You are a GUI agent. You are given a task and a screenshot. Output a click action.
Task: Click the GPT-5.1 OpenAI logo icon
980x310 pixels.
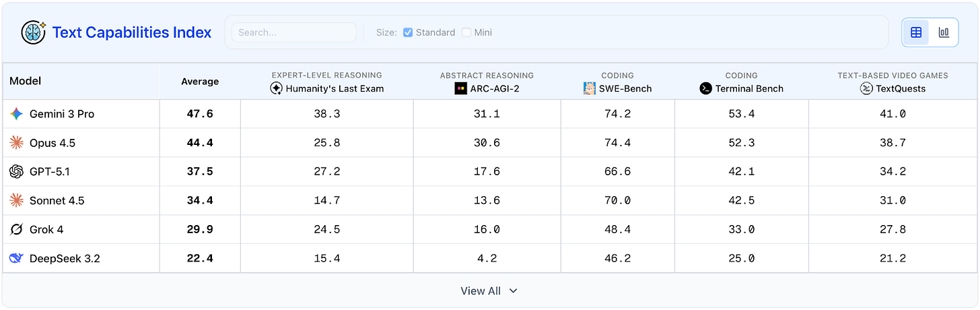point(16,172)
